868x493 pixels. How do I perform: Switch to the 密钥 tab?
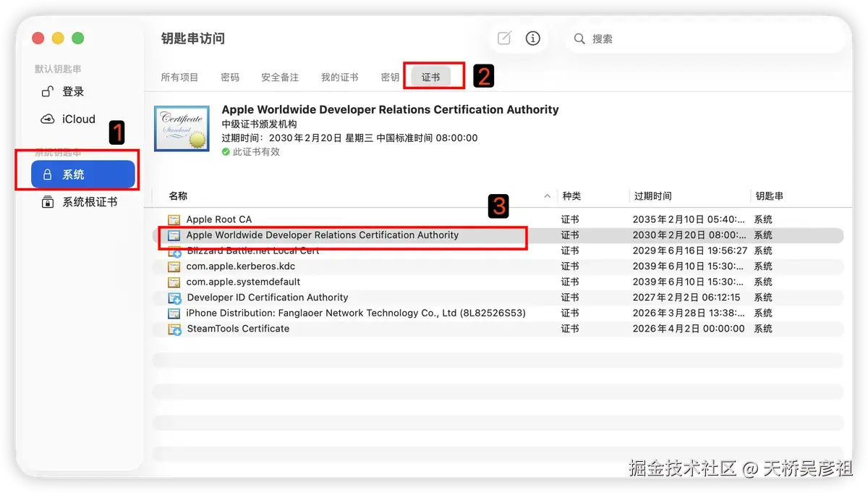pyautogui.click(x=390, y=77)
